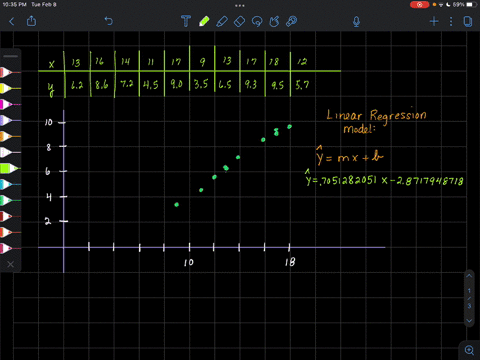Viewport: 480px width, 360px height.
Task: Tap the x-axis label 18
Action: tap(290, 262)
